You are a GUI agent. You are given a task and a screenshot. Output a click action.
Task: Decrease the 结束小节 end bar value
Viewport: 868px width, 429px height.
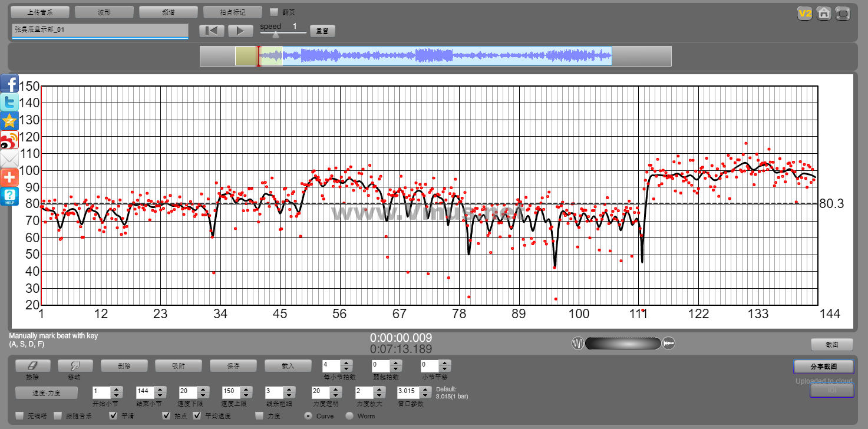point(159,395)
